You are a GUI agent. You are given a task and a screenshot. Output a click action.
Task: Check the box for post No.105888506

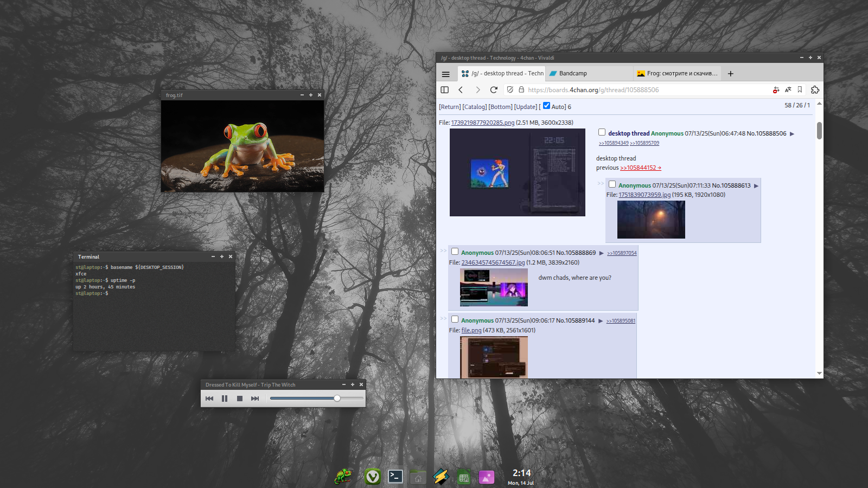click(x=602, y=132)
